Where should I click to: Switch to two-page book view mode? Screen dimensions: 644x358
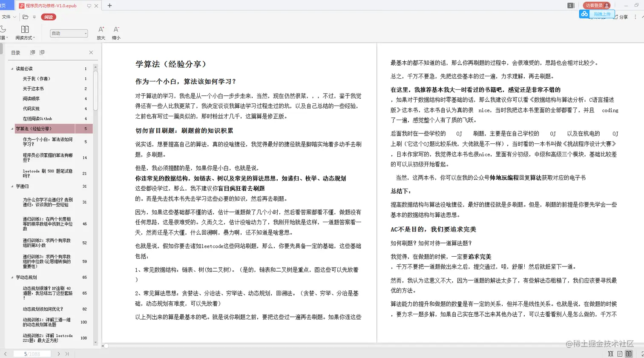click(x=629, y=354)
